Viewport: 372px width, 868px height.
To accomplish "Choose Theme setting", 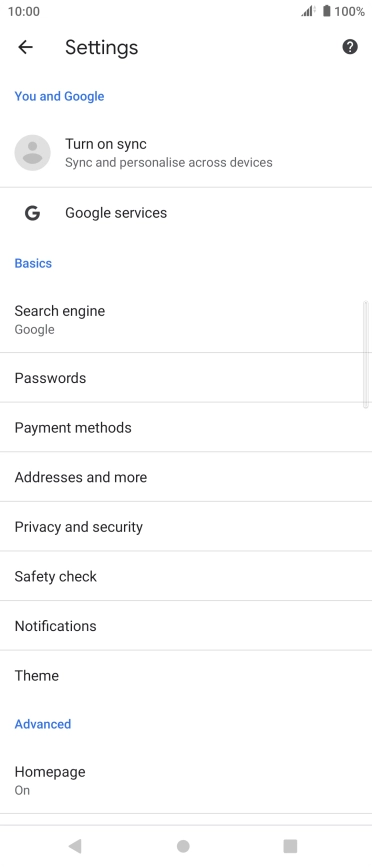I will click(186, 675).
